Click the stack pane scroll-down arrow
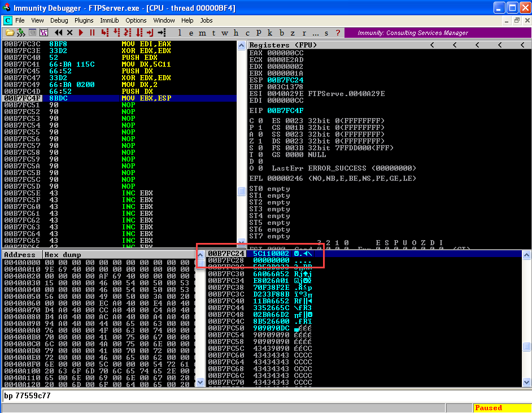 526,382
